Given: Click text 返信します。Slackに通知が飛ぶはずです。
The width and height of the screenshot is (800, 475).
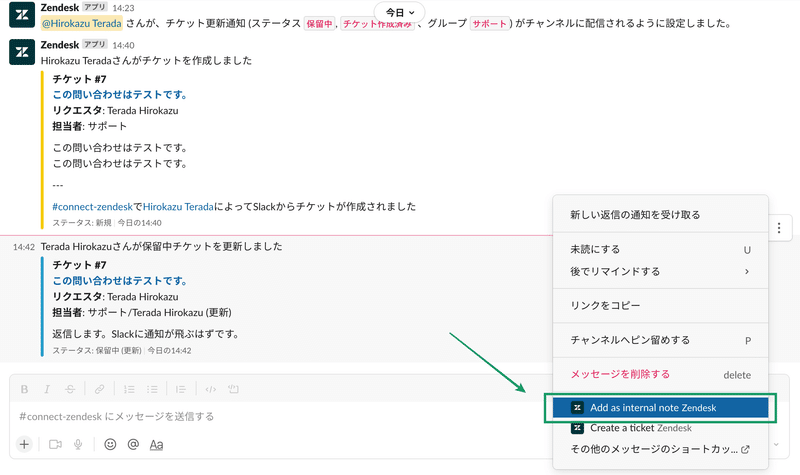Looking at the screenshot, I should 146,334.
